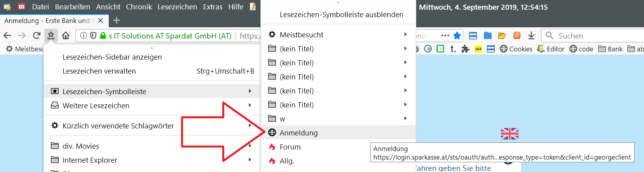Screen dimensions: 644x172
Task: Open the Anmeldung bookmark
Action: pos(298,133)
